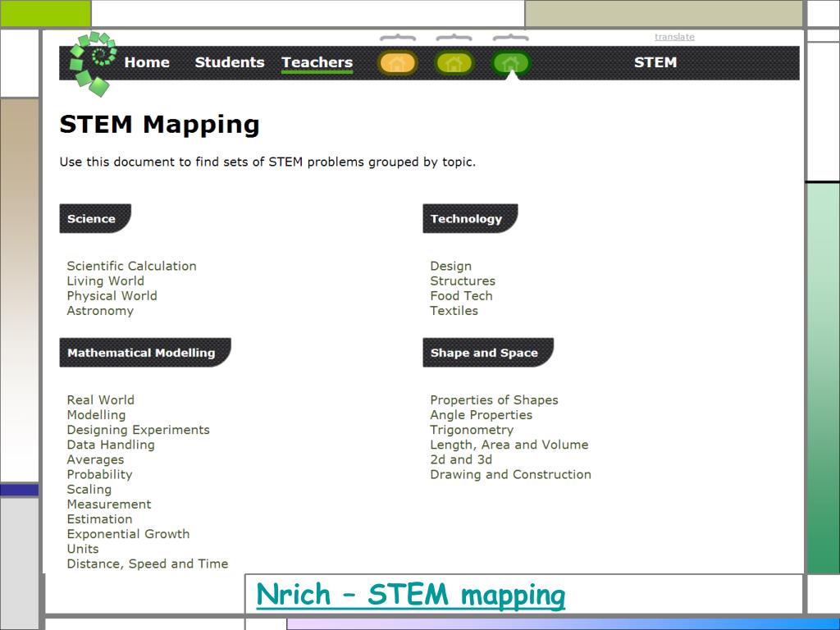This screenshot has width=840, height=630.
Task: Click the Shape and Space header
Action: coord(488,353)
